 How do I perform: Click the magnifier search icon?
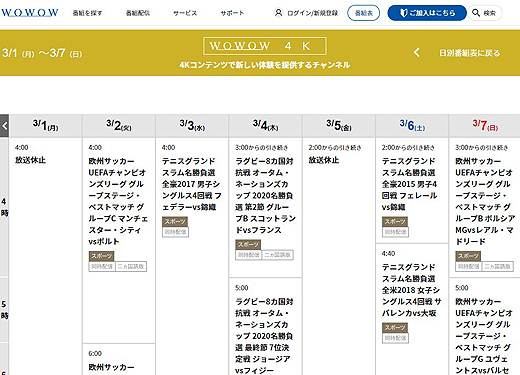476,13
